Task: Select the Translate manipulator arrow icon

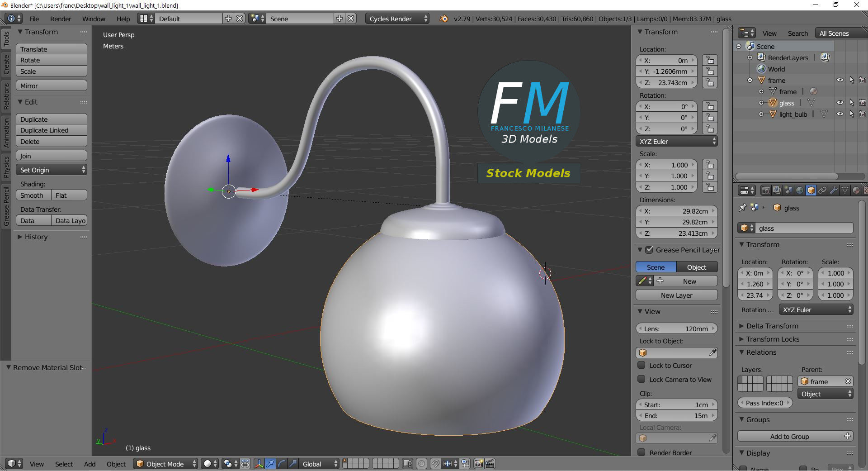Action: pos(270,464)
